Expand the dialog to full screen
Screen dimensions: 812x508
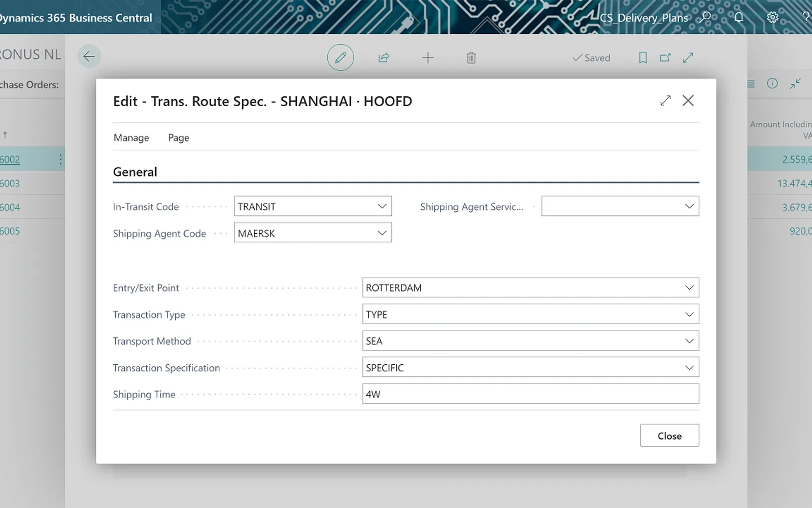click(x=665, y=101)
